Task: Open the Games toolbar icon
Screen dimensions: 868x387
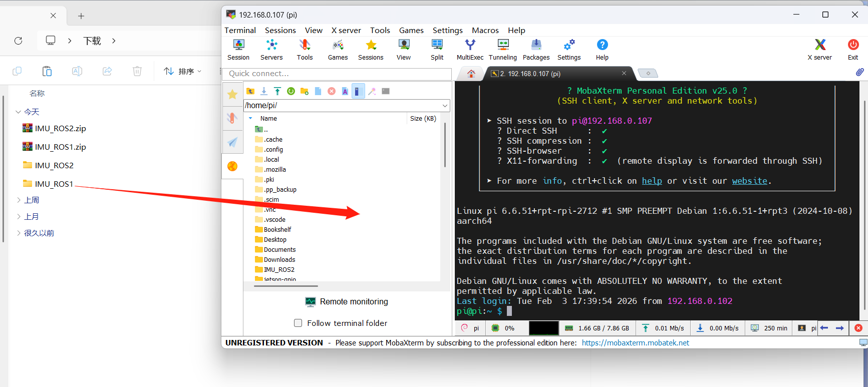Action: tap(338, 50)
